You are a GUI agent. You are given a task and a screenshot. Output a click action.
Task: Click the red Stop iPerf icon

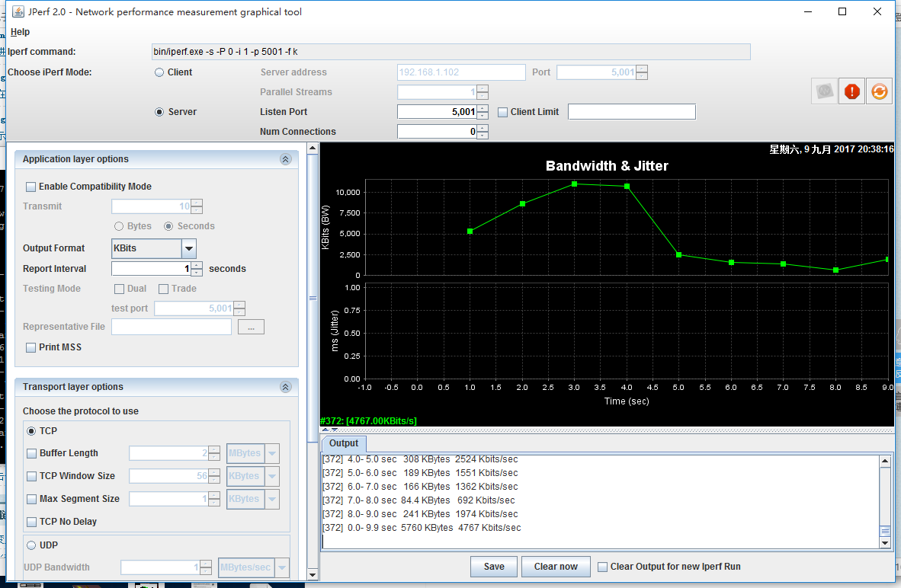tap(851, 91)
